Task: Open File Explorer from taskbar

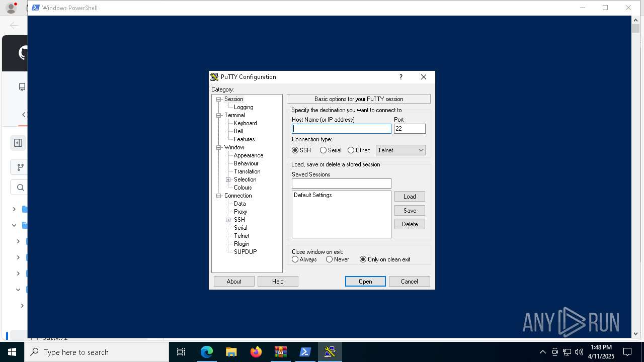Action: [231, 352]
